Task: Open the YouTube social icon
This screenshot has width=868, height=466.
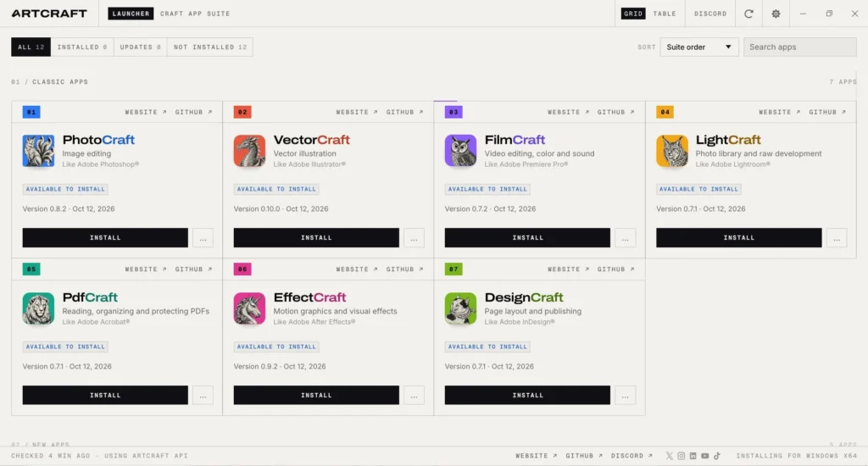Action: click(704, 456)
